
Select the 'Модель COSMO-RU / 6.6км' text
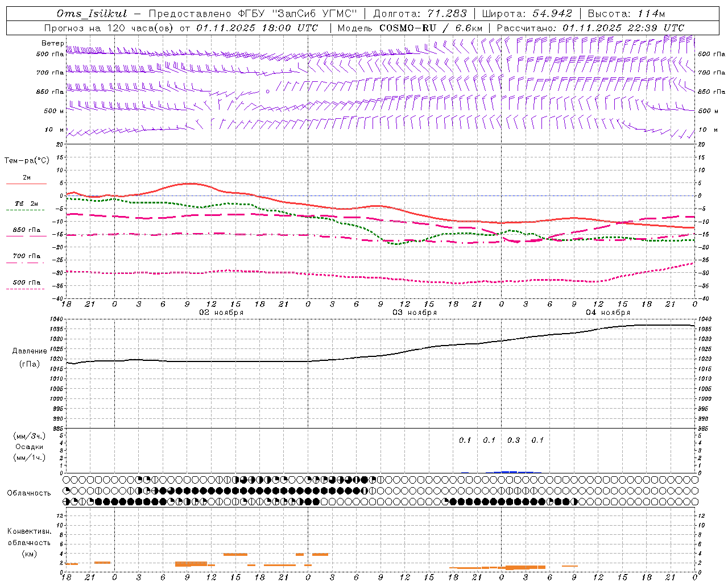coord(410,28)
